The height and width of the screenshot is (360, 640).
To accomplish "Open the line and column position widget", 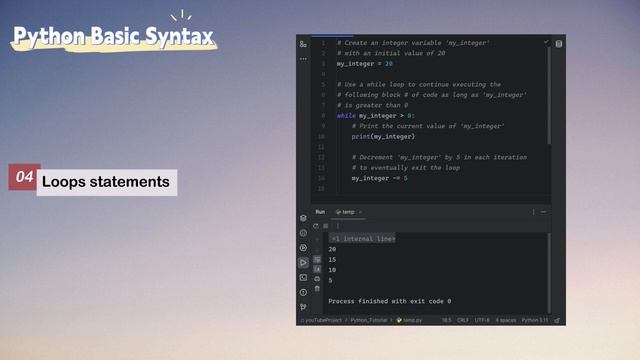I will 447,320.
